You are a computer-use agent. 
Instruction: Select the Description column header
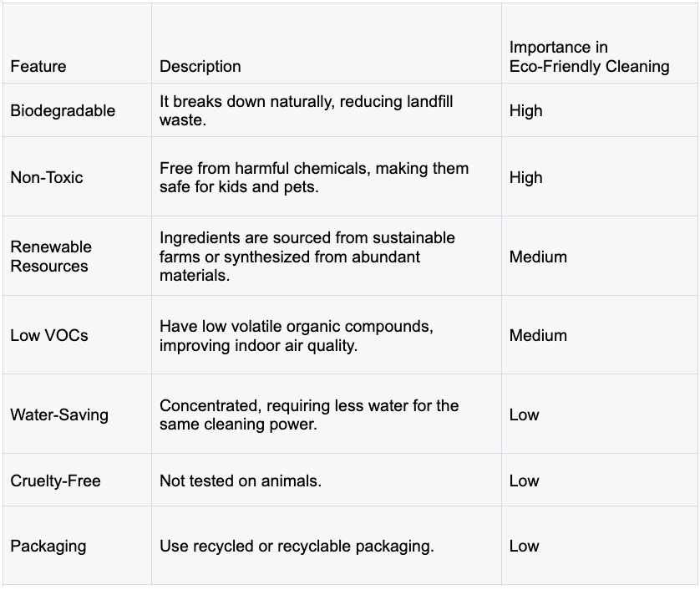pos(327,43)
